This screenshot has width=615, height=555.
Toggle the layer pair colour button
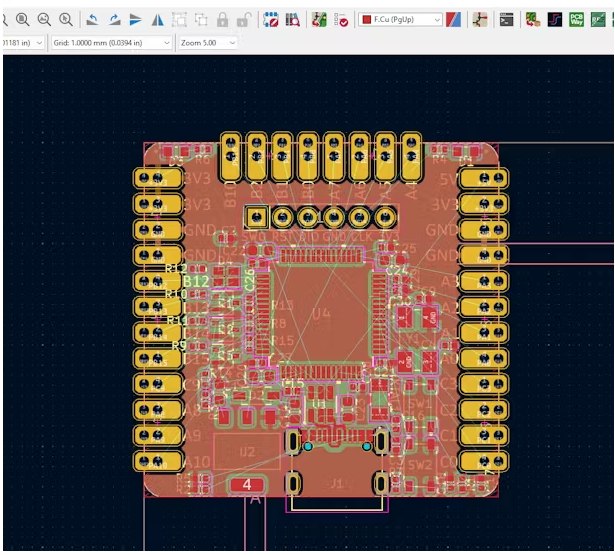pos(454,19)
